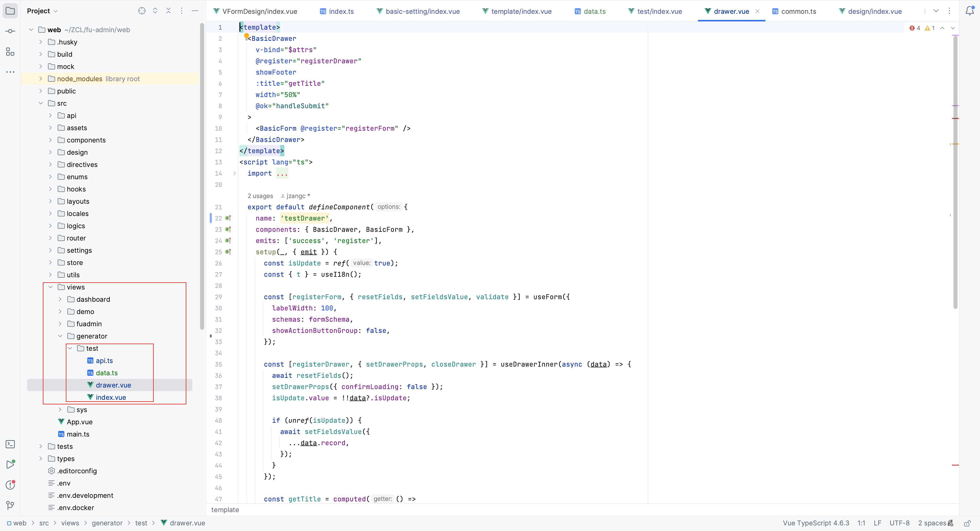The width and height of the screenshot is (980, 531).
Task: Hide the Project tool window
Action: pos(195,11)
